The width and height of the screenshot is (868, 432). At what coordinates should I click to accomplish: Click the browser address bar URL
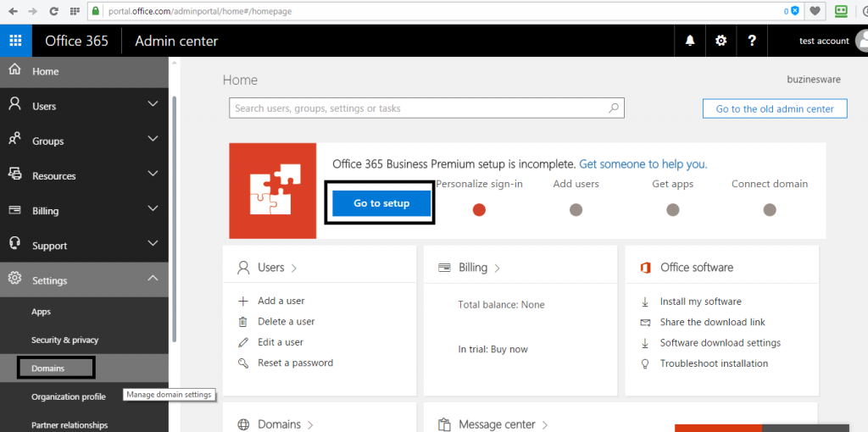coord(200,11)
